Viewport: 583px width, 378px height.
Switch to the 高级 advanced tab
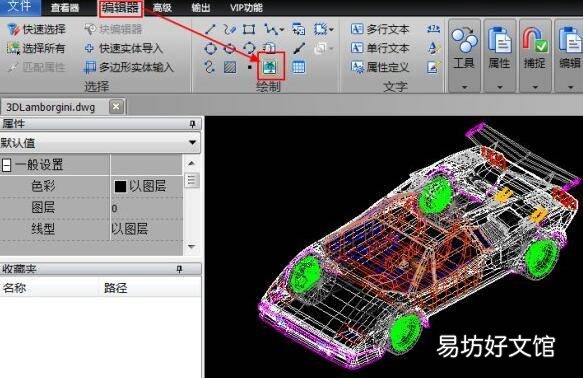(x=162, y=7)
